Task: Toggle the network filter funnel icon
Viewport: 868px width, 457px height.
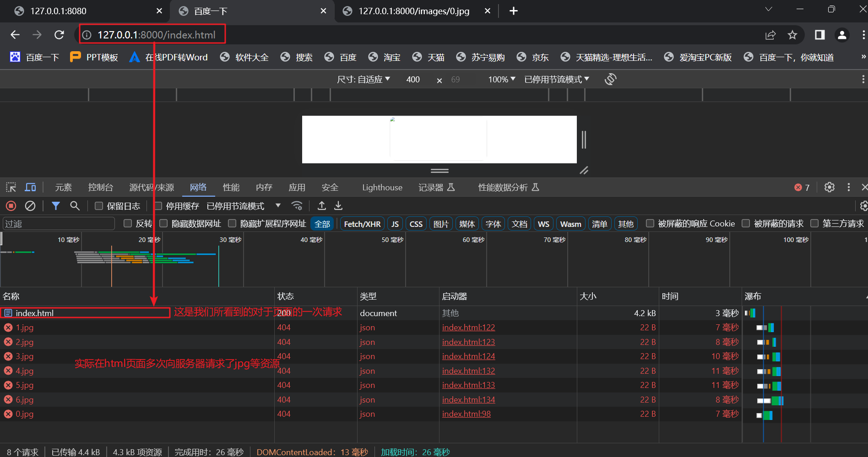Action: (x=56, y=206)
